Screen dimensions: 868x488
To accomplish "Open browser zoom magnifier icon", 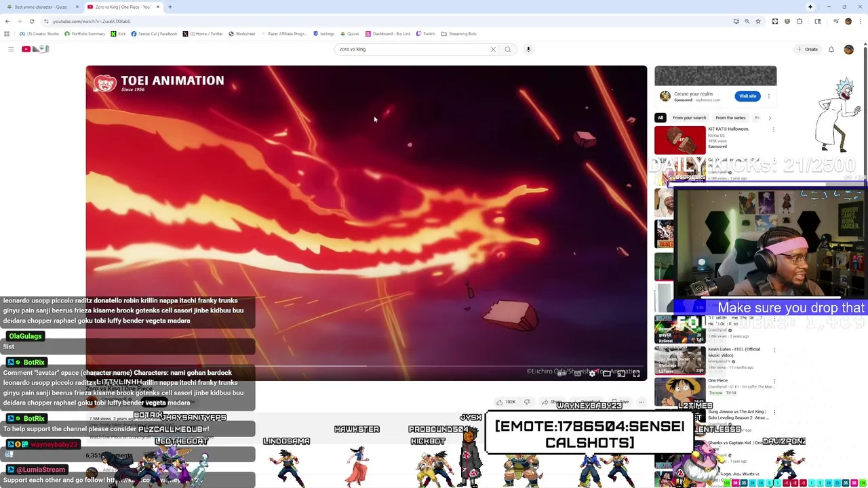I will coord(747,21).
